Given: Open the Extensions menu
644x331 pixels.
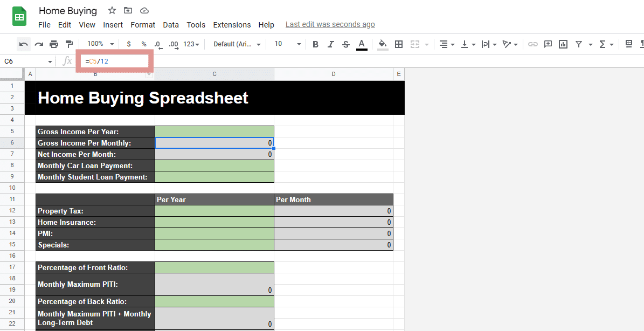Looking at the screenshot, I should coord(232,24).
